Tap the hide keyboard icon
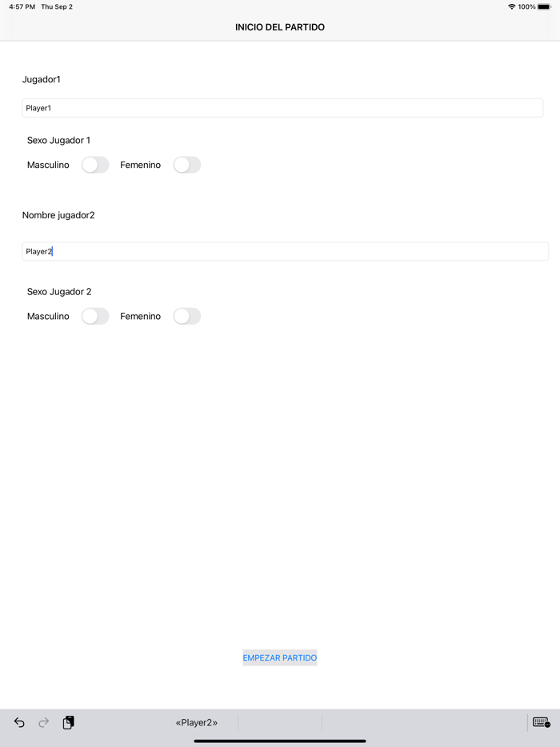The height and width of the screenshot is (747, 560). click(x=541, y=722)
